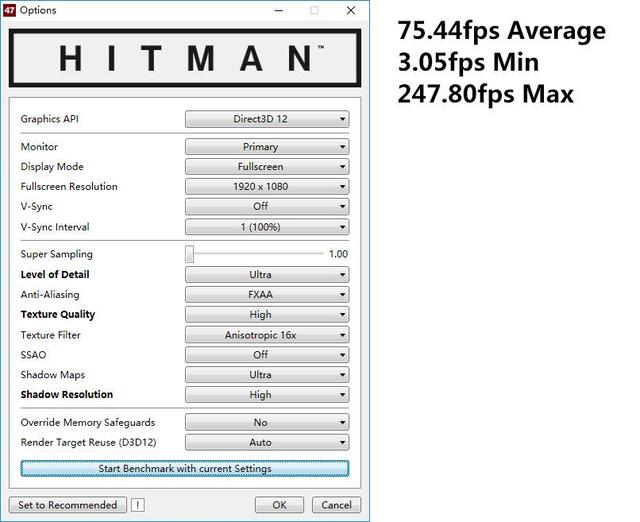
Task: Open the V-Sync dropdown showing Off
Action: coord(267,207)
